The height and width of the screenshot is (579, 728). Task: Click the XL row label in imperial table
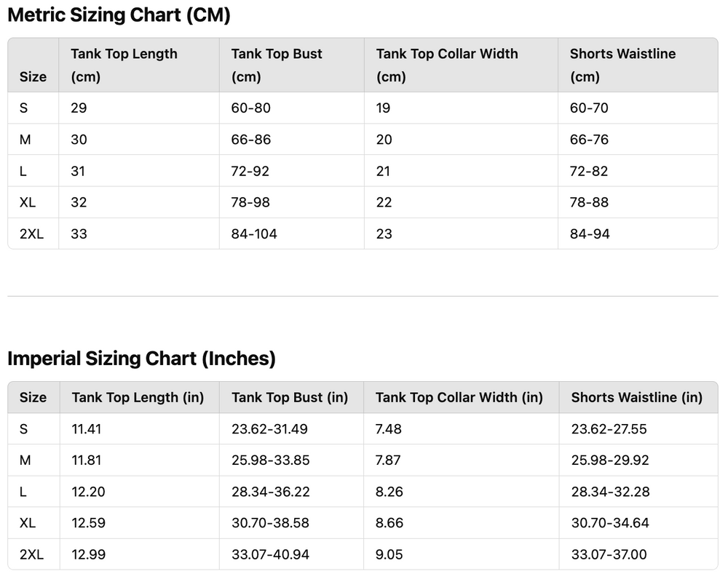[x=28, y=523]
